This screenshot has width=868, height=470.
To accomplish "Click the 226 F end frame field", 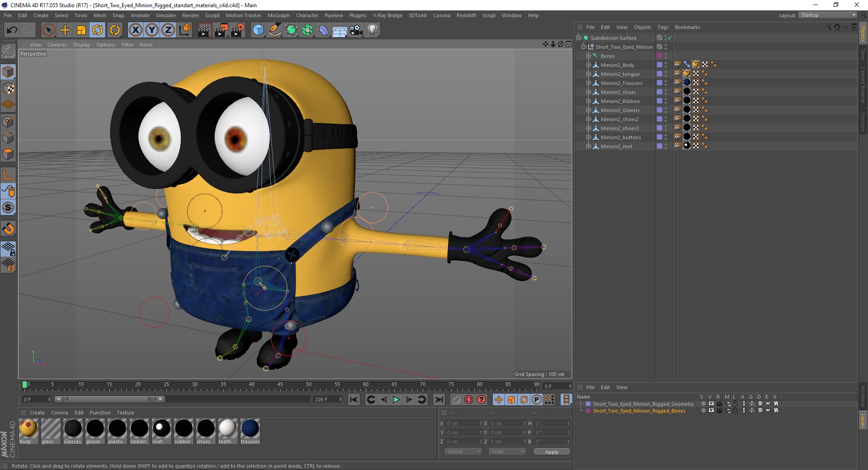I will point(328,399).
